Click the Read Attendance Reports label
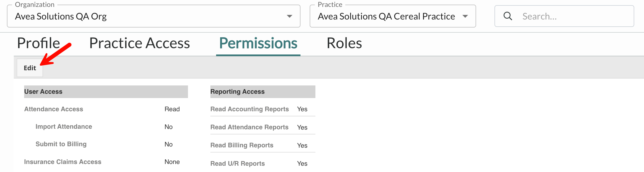Image resolution: width=644 pixels, height=172 pixels. pyautogui.click(x=249, y=127)
